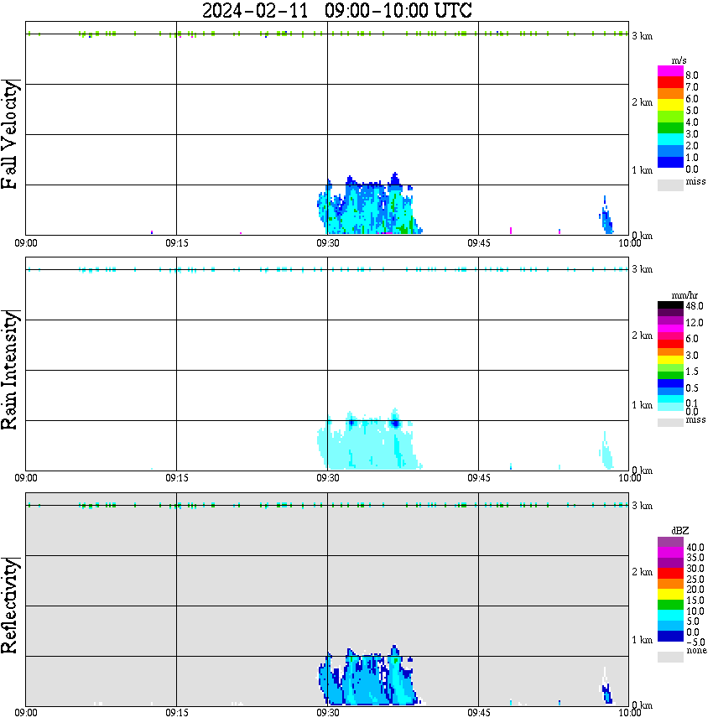713x728 pixels.
Task: Select the Fall Velocity axis label
Action: coord(10,135)
